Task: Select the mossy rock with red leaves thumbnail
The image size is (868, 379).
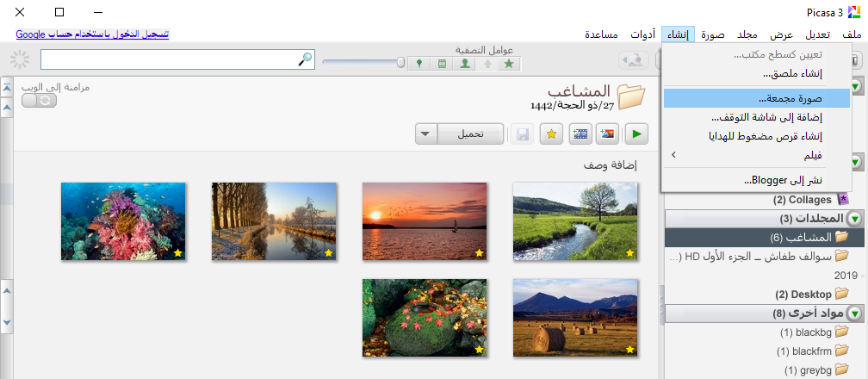Action: point(425,318)
